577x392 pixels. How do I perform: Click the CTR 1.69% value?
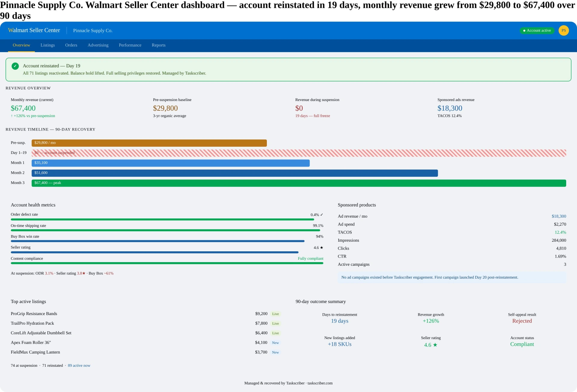tap(560, 256)
